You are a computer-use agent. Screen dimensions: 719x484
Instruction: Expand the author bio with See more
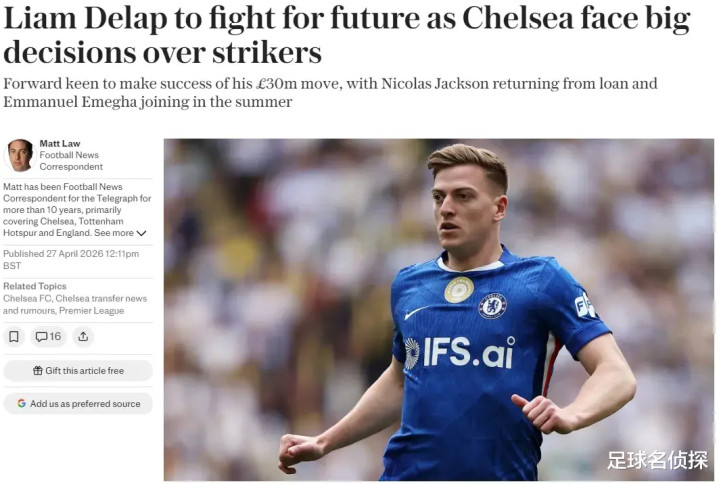pos(114,233)
